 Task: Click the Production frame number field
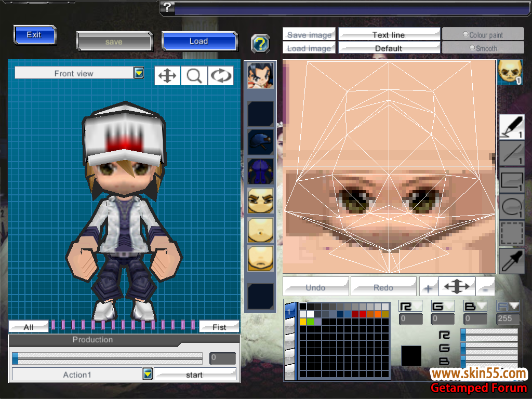(x=222, y=358)
